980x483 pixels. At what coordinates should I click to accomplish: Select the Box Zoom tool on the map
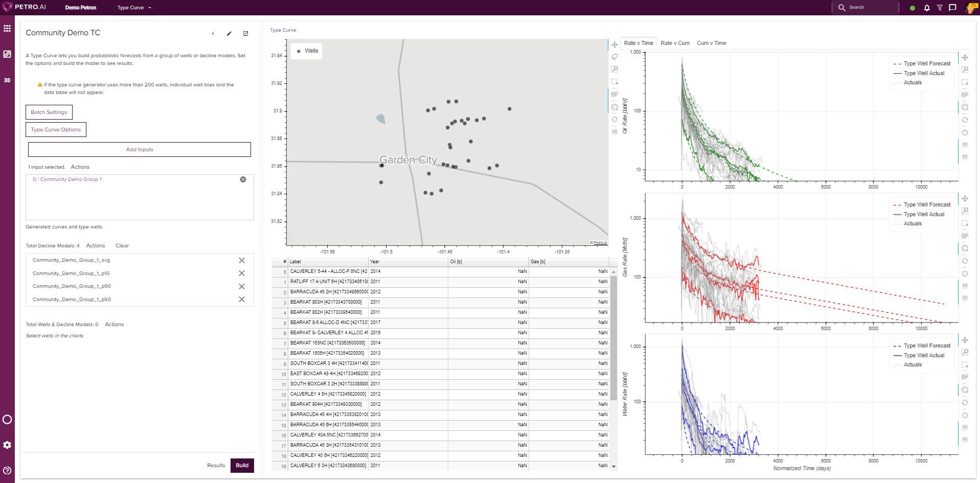[x=614, y=70]
